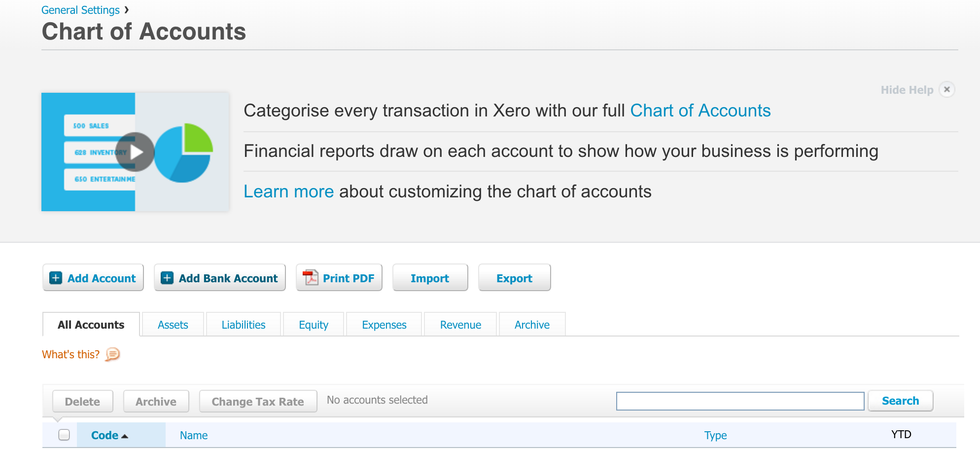Open the Archive tab
Viewport: 980px width, 451px height.
[x=531, y=324]
